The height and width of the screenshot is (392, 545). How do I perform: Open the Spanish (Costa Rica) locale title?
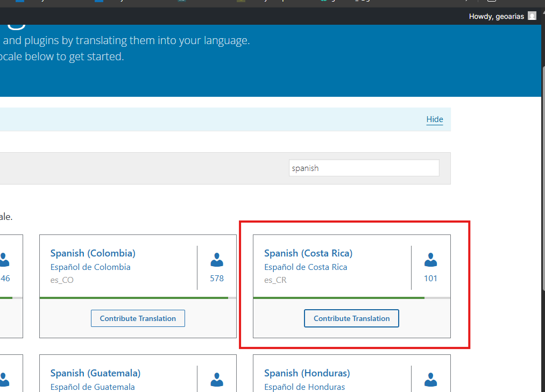tap(308, 253)
